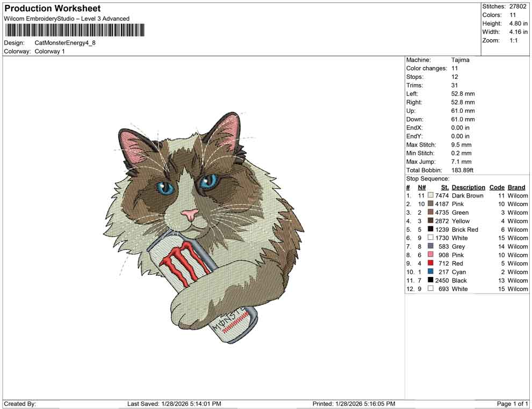Click the swatch beside stitch count 908

click(x=430, y=254)
